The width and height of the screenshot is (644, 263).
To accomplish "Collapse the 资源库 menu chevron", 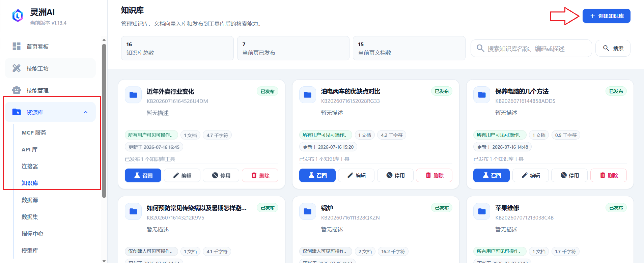I will (86, 112).
